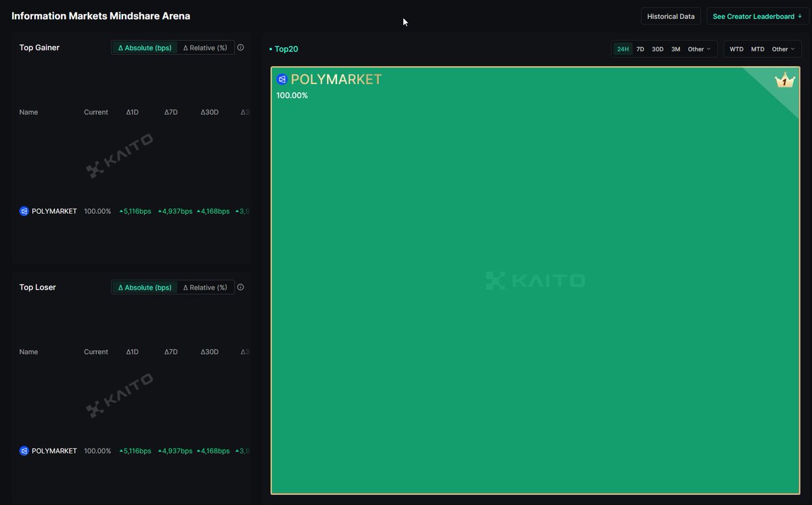Click the Top Gainer heading
This screenshot has height=505, width=812.
39,47
